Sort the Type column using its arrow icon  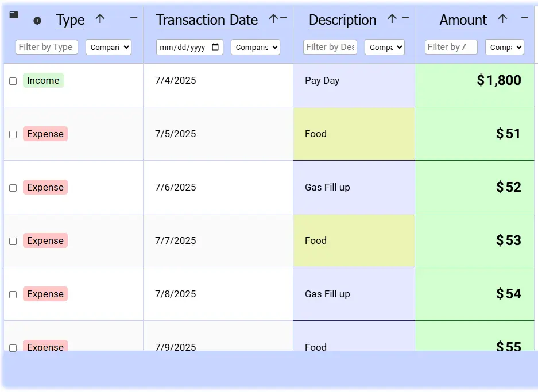(100, 19)
